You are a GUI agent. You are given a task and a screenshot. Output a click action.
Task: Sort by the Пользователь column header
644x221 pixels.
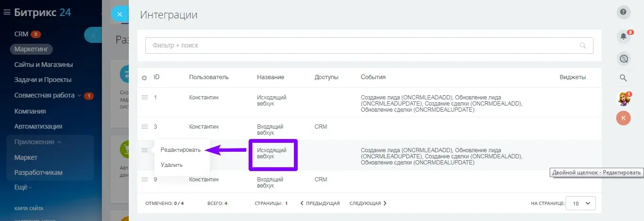(x=209, y=77)
